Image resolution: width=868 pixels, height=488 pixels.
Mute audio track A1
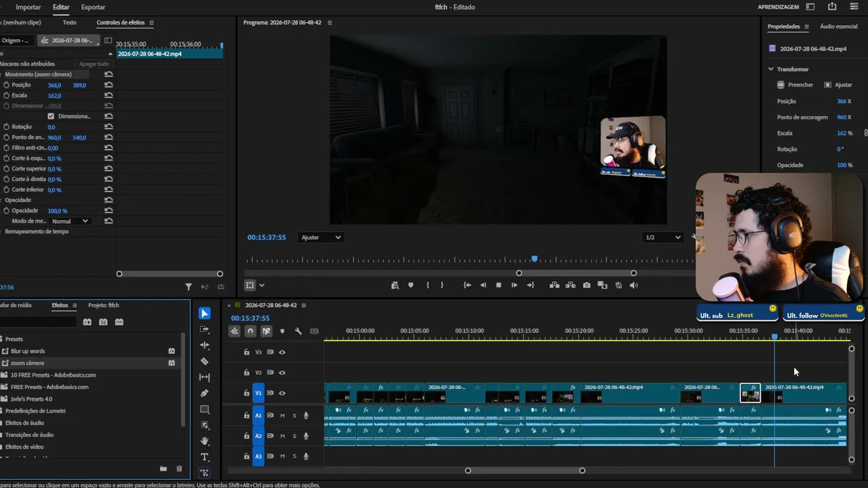click(x=283, y=415)
